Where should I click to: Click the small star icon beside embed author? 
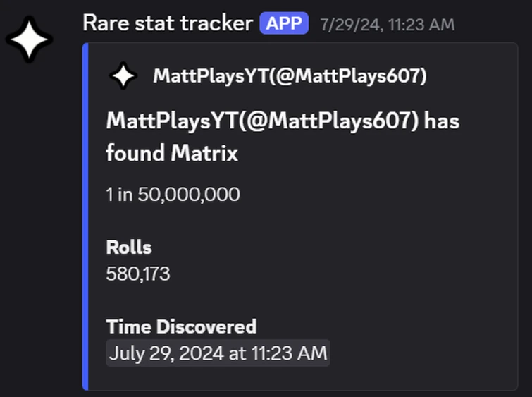click(124, 75)
